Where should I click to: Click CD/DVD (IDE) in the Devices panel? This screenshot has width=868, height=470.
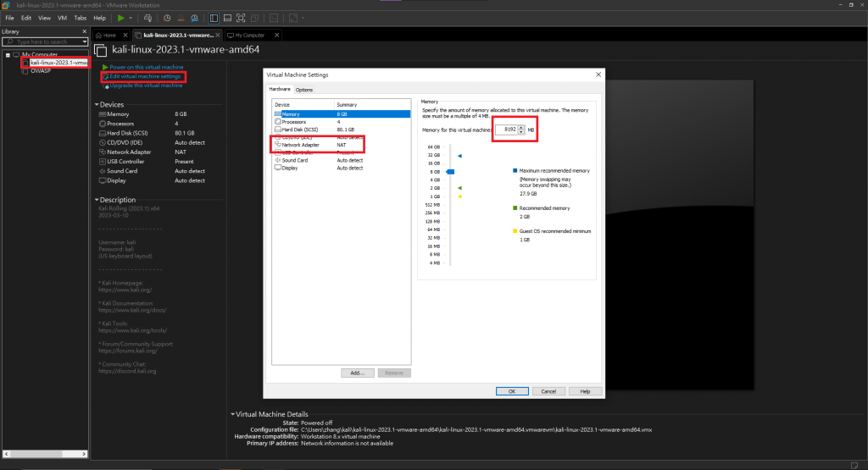click(125, 142)
